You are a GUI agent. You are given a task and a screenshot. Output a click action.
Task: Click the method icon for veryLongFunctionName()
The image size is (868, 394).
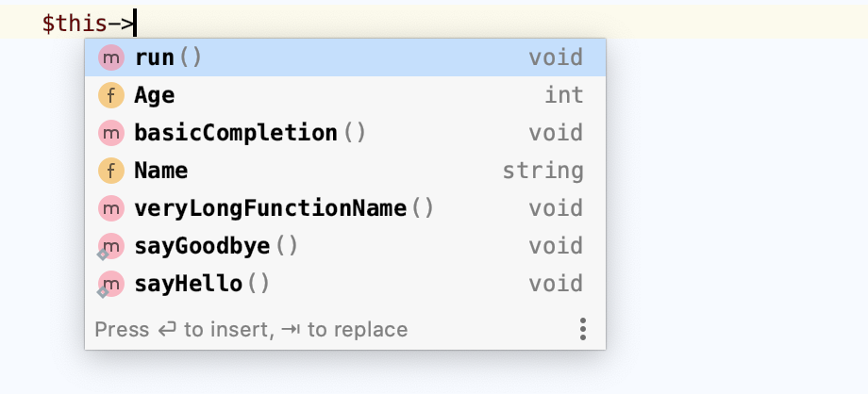point(111,208)
